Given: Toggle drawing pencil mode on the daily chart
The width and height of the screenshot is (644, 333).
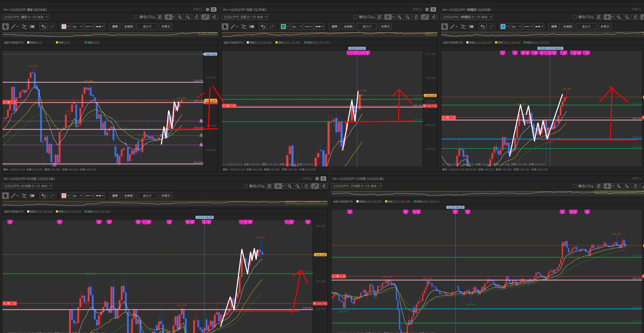Looking at the screenshot, I should pos(425,17).
